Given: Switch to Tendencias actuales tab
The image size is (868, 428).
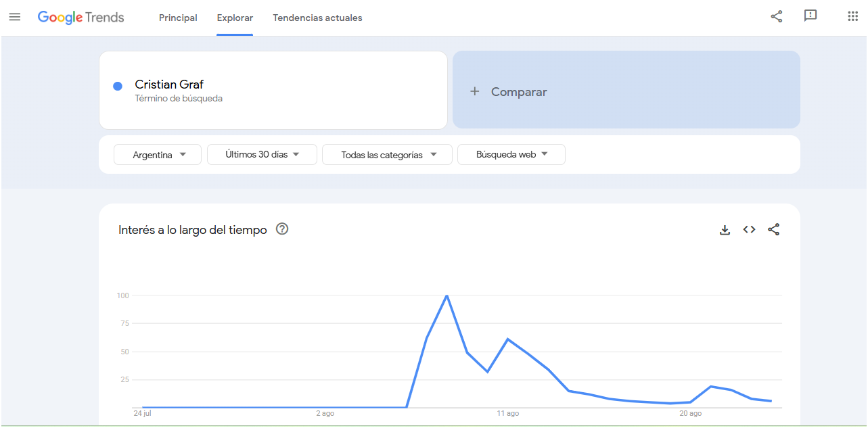Looking at the screenshot, I should point(317,18).
